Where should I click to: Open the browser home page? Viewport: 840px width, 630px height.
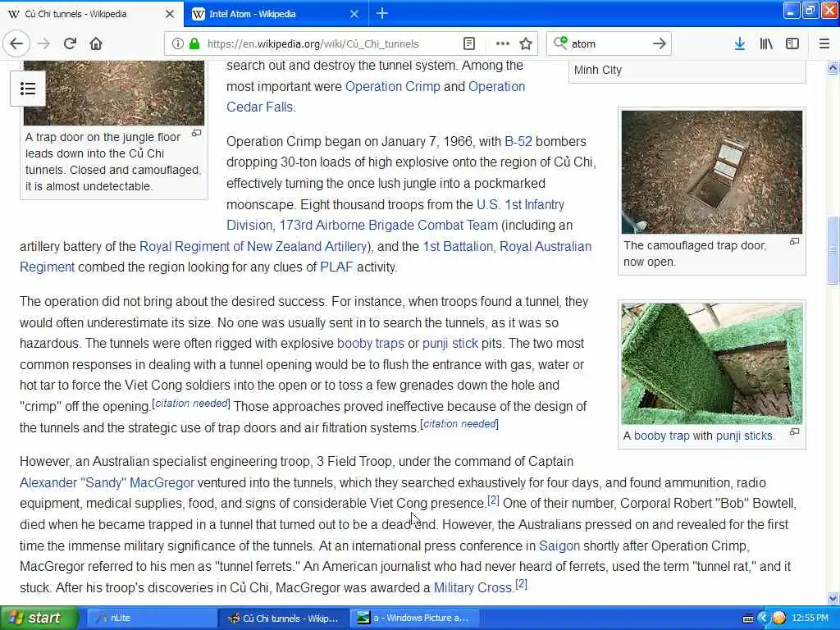tap(96, 44)
